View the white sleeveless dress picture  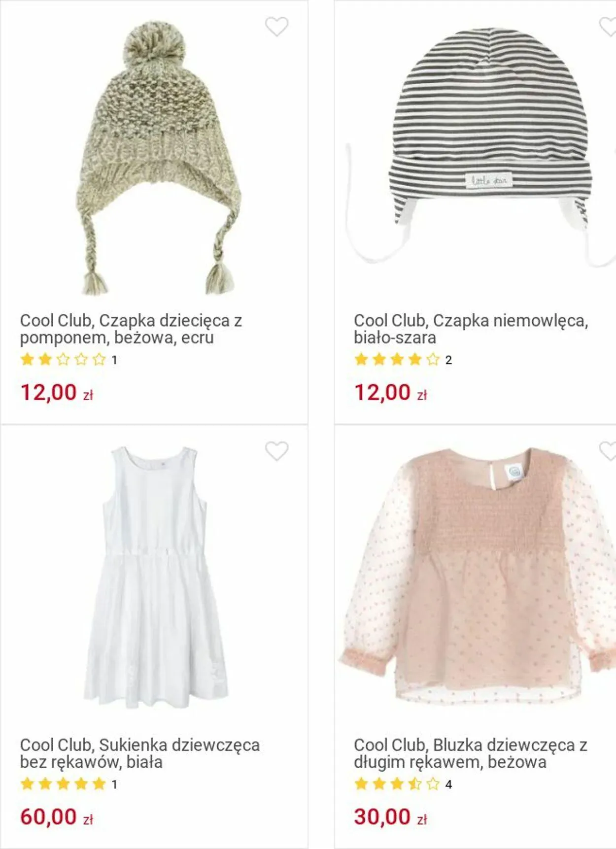point(155,577)
